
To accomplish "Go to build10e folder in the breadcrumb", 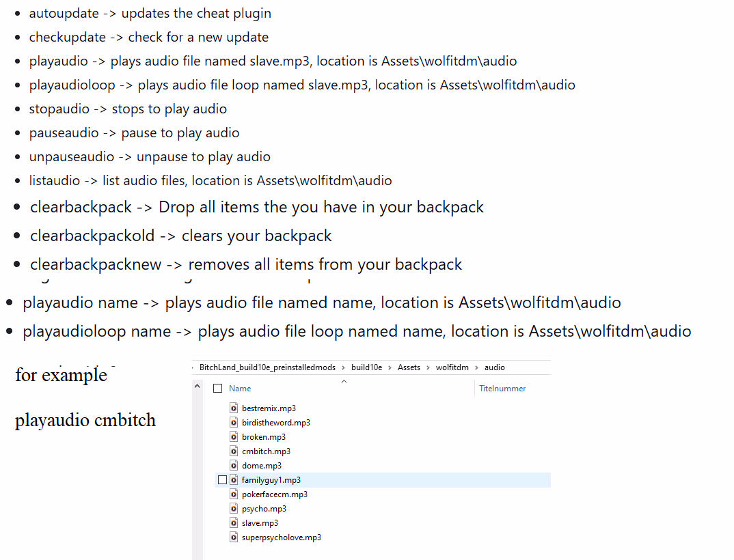I will [x=366, y=367].
